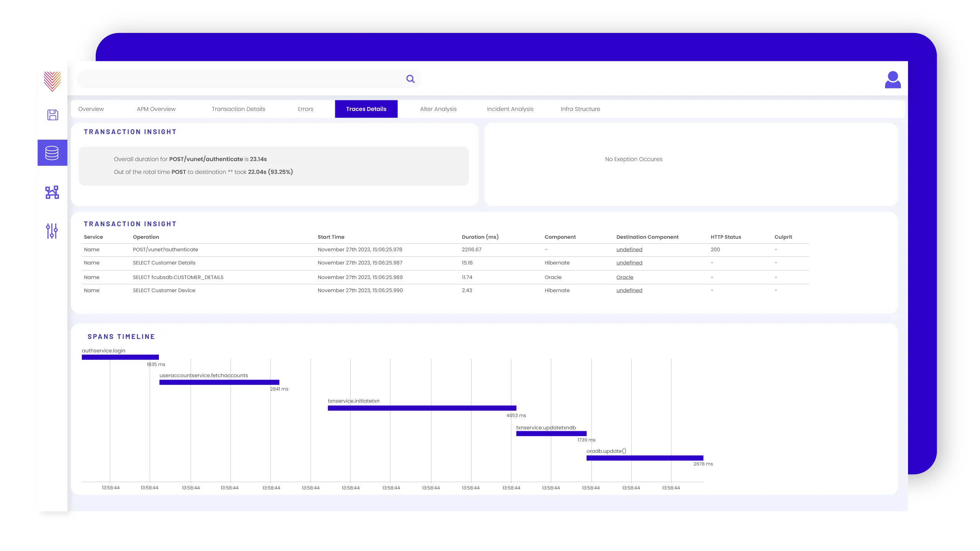Open the Infra Structure tab
This screenshot has width=980, height=551.
pyautogui.click(x=580, y=109)
